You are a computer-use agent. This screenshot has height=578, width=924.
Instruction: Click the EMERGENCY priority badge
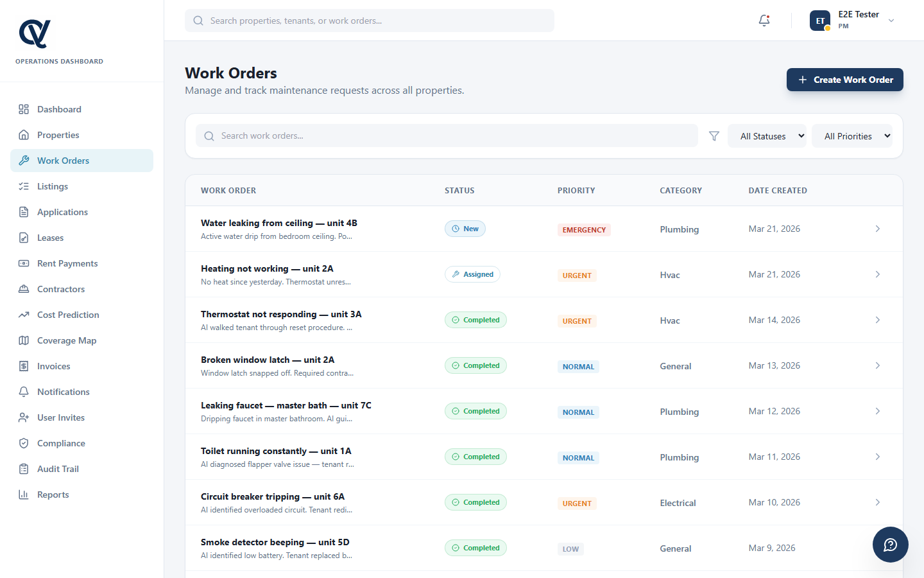click(584, 229)
